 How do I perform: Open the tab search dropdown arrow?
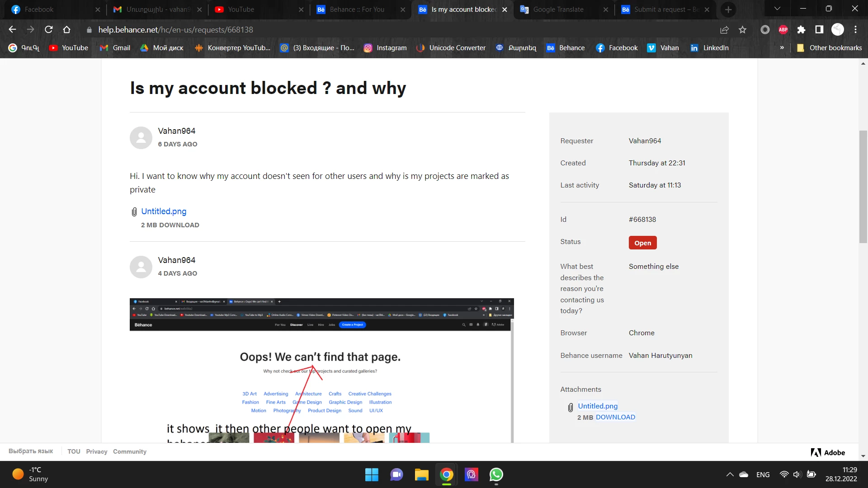pyautogui.click(x=777, y=9)
